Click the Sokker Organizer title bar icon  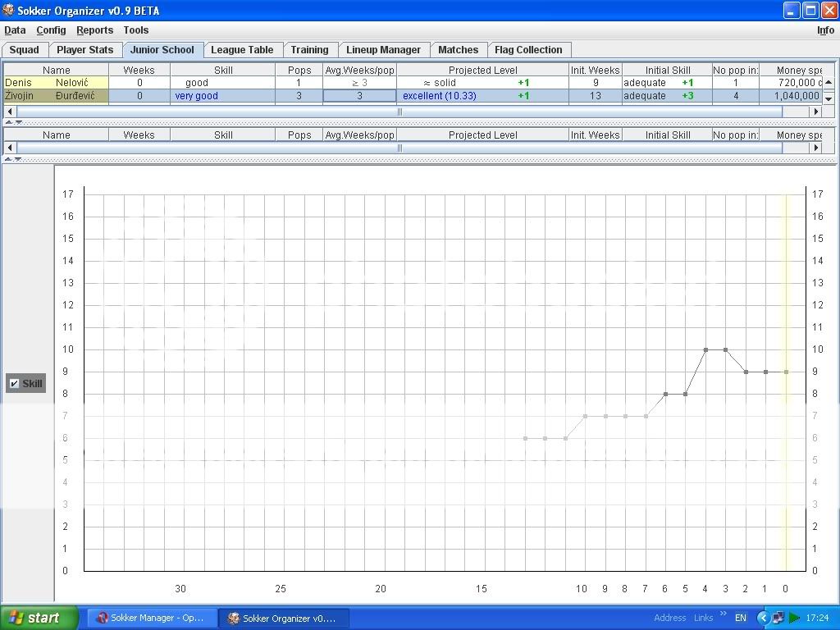[x=8, y=10]
